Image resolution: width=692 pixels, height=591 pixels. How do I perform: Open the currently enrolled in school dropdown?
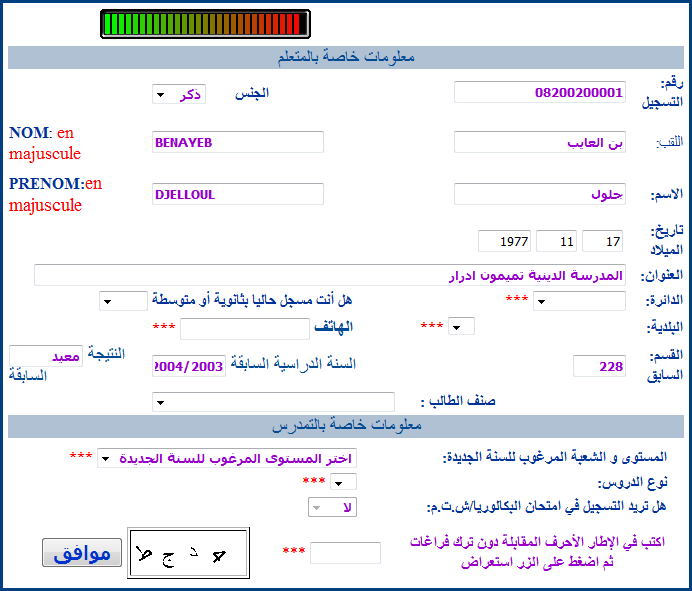tap(123, 301)
